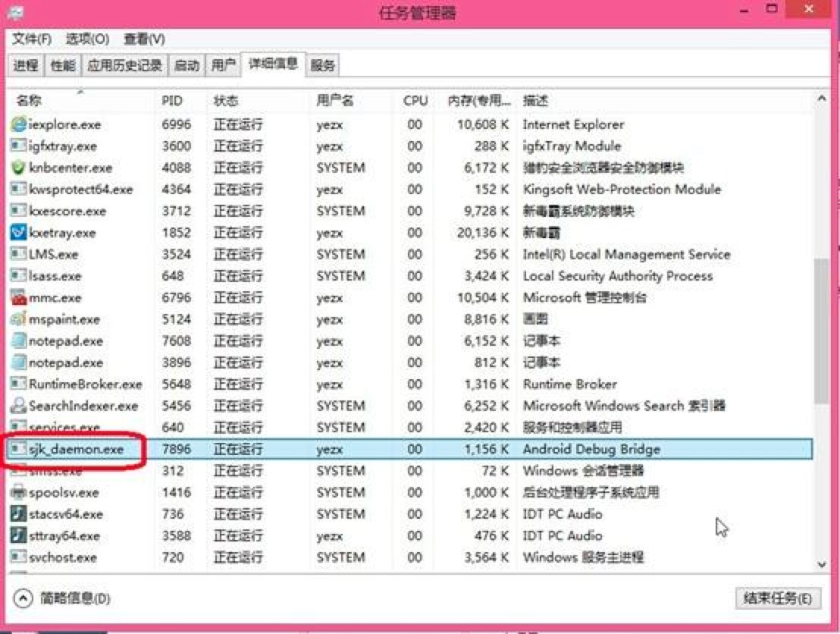
Task: Sort by the 状态 column header
Action: [258, 100]
